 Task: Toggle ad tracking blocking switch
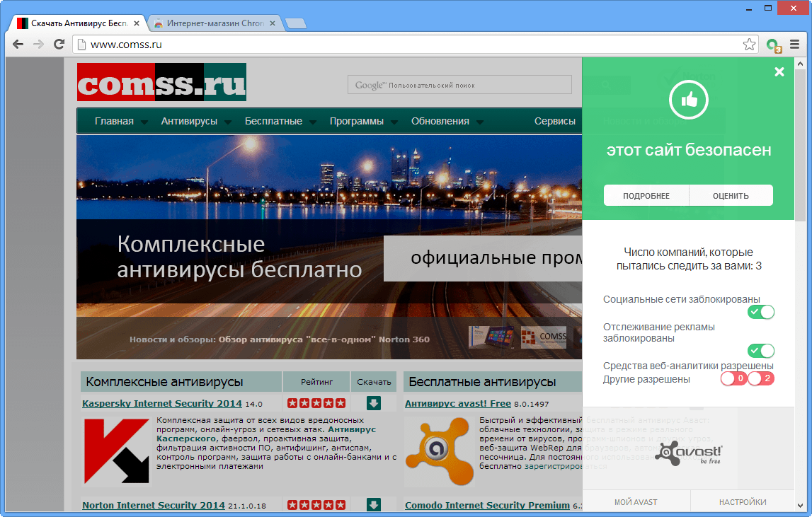pyautogui.click(x=761, y=351)
